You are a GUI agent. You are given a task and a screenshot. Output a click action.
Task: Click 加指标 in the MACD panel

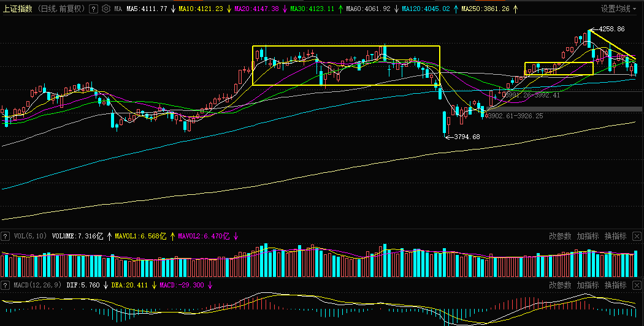(588, 285)
